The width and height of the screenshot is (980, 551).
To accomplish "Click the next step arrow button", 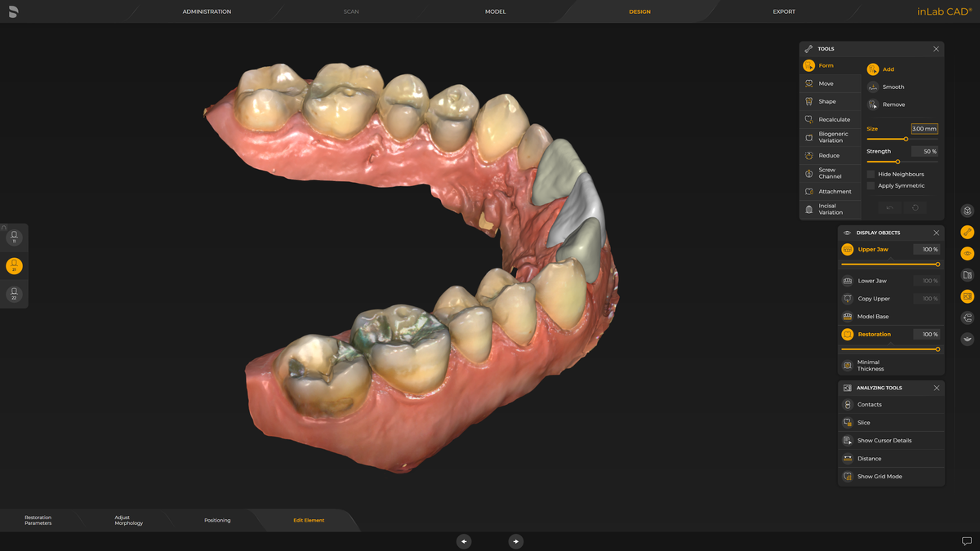I will pos(516,541).
